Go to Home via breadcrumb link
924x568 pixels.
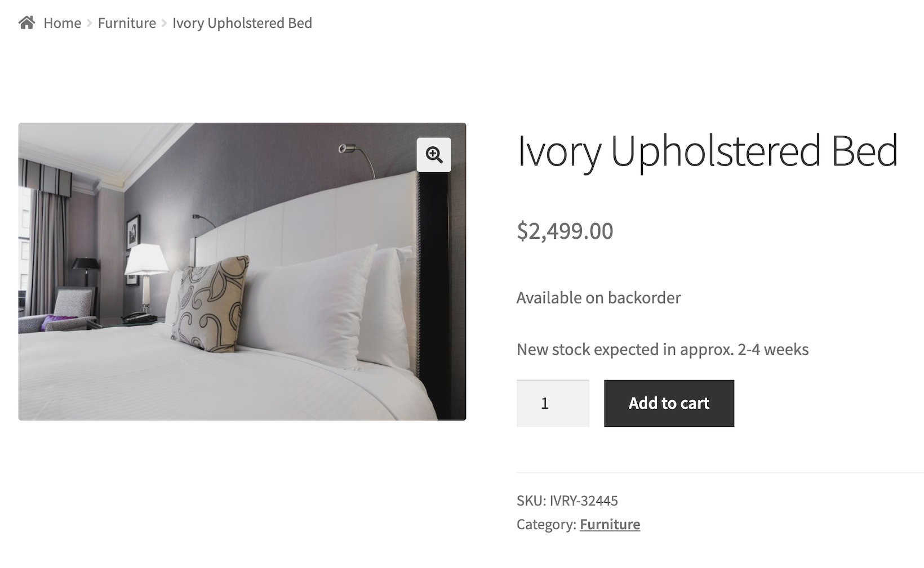tap(62, 23)
